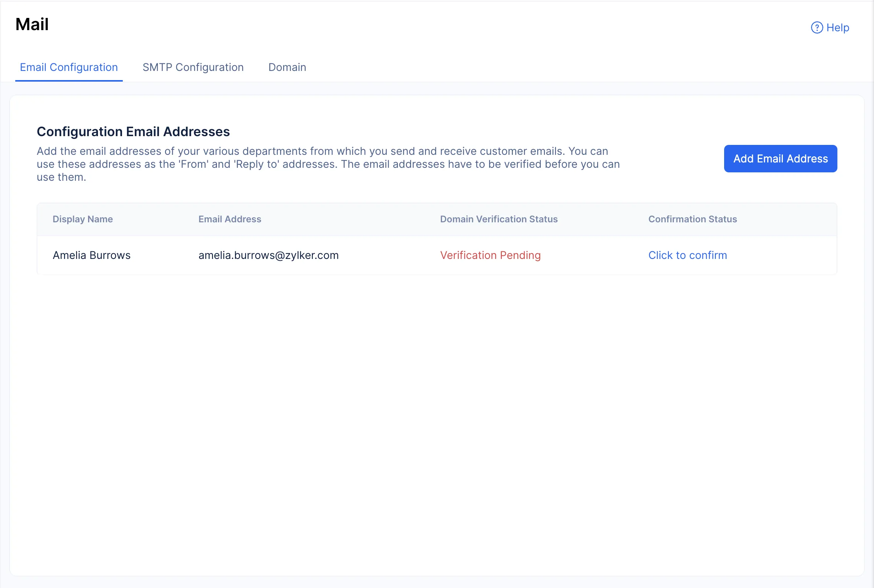The width and height of the screenshot is (874, 588).
Task: Click the Confirmation Status column header
Action: [x=692, y=219]
